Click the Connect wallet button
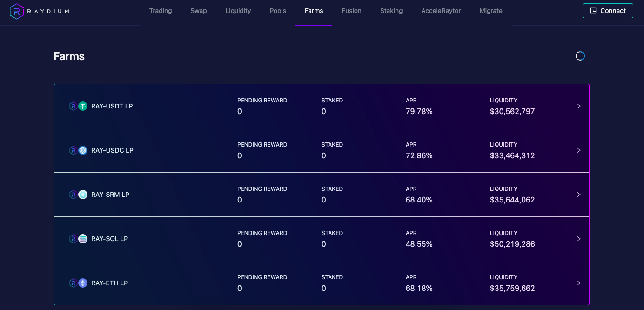 click(608, 11)
